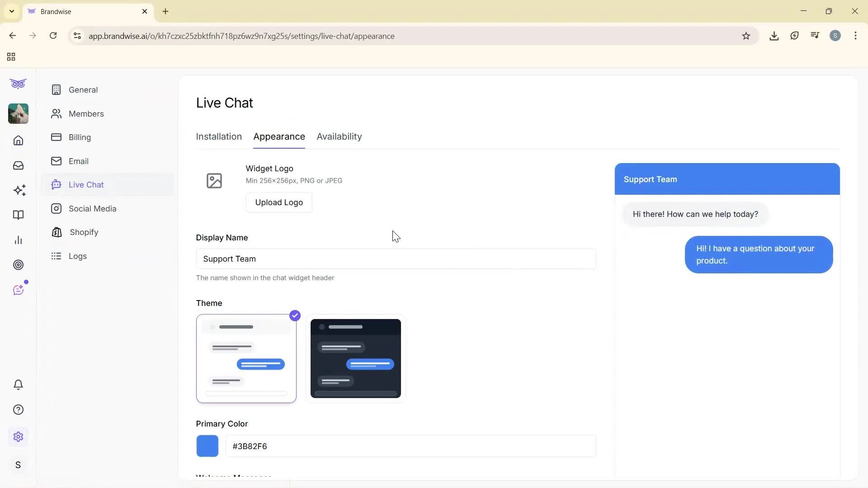Screen dimensions: 868x488
Task: Open Social Media settings
Action: tap(92, 208)
